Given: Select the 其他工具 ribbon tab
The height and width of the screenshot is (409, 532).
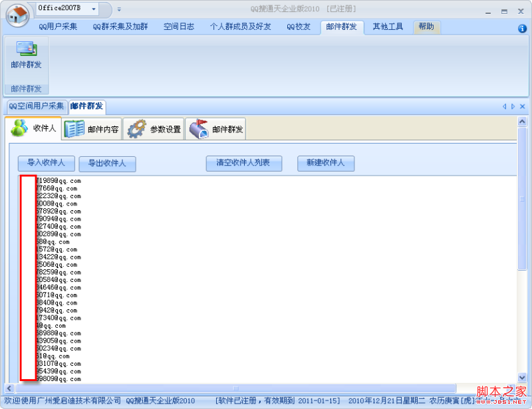Looking at the screenshot, I should coord(388,27).
